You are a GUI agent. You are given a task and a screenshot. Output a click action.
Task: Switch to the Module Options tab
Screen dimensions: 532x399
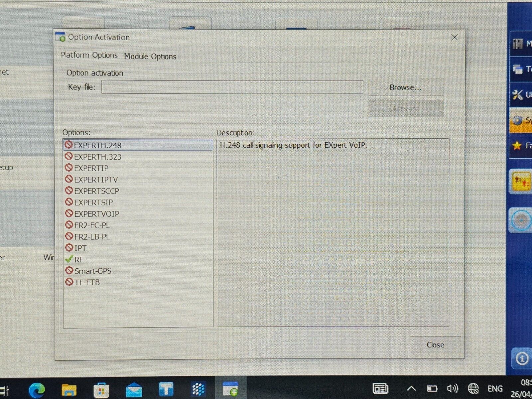tap(150, 57)
